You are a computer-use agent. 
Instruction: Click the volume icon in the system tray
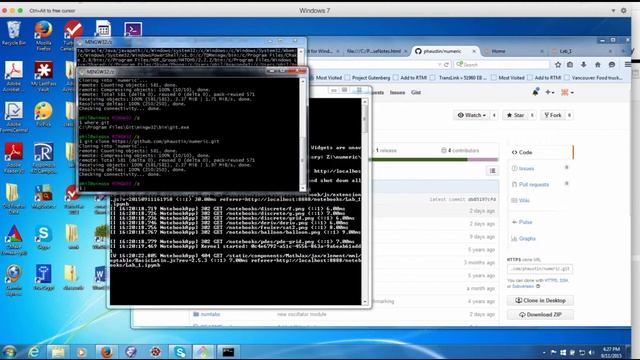pos(591,352)
